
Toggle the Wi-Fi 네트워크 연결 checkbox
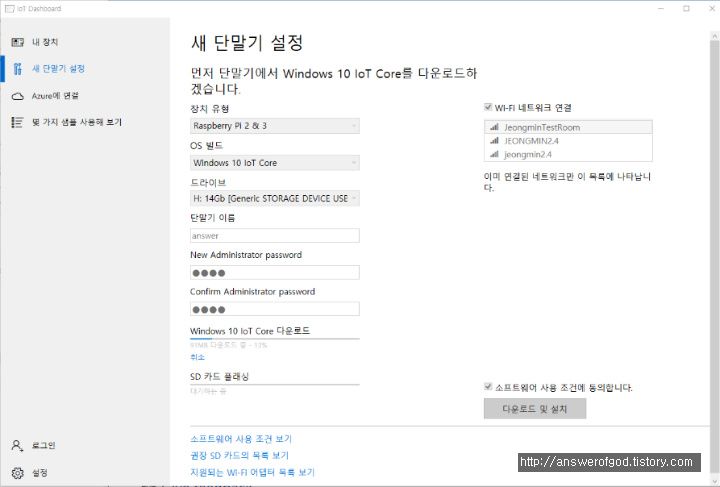point(488,107)
